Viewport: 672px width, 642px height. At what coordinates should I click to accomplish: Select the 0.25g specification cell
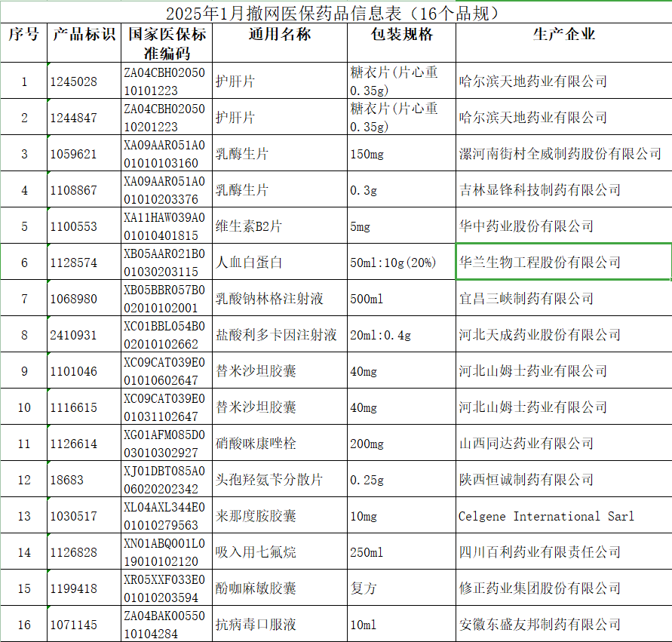pos(401,480)
